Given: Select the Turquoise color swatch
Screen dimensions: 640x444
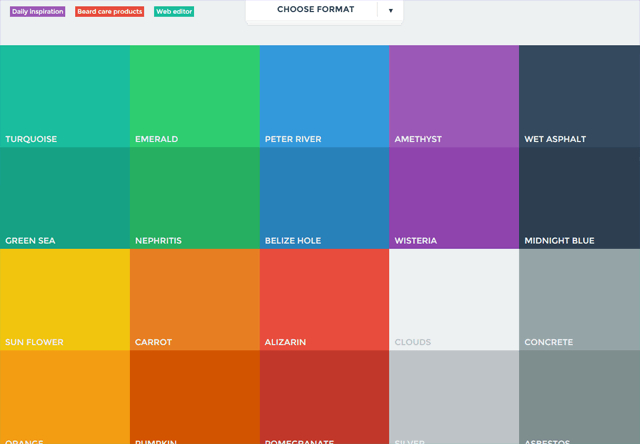Looking at the screenshot, I should click(65, 96).
